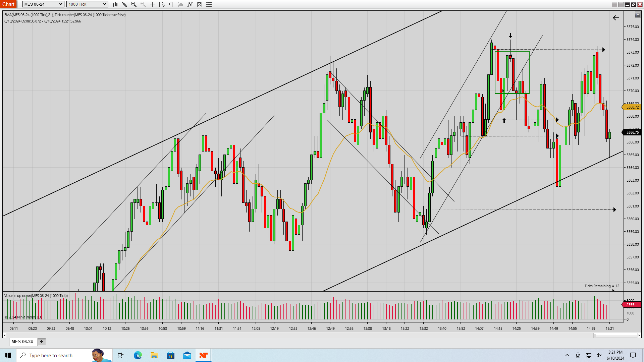Click the second gray titlebar button
This screenshot has width=644, height=362.
[x=621, y=4]
